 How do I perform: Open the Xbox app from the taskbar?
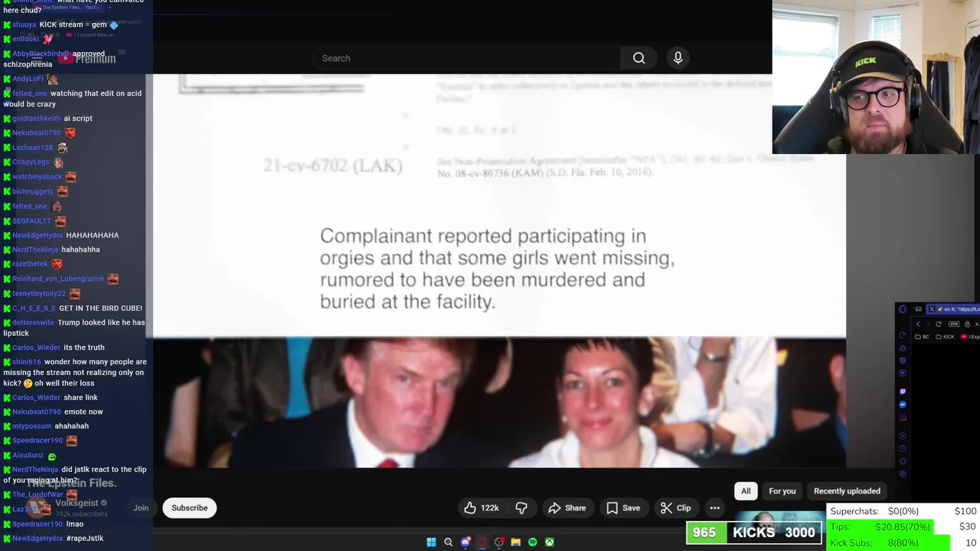(x=550, y=542)
